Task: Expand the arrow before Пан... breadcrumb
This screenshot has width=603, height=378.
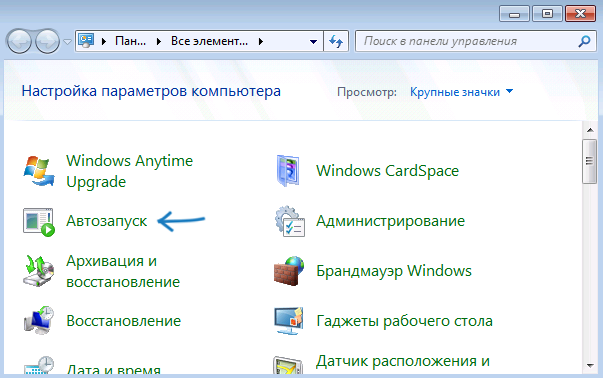Action: (103, 41)
